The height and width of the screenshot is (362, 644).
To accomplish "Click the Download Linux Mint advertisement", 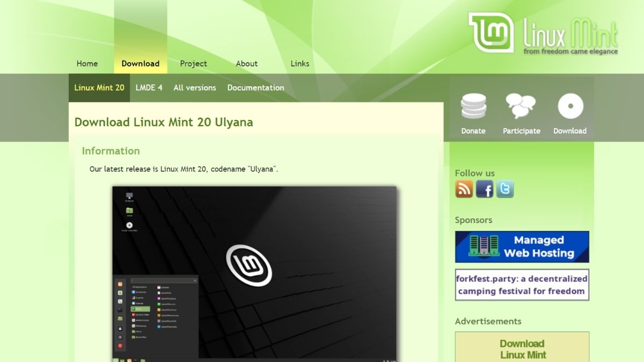I will (x=522, y=349).
